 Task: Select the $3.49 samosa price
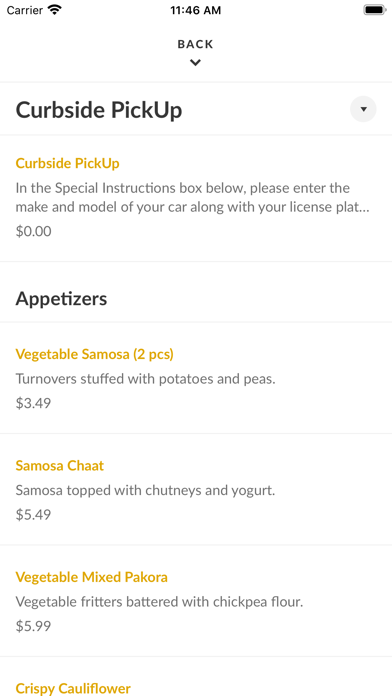[33, 403]
